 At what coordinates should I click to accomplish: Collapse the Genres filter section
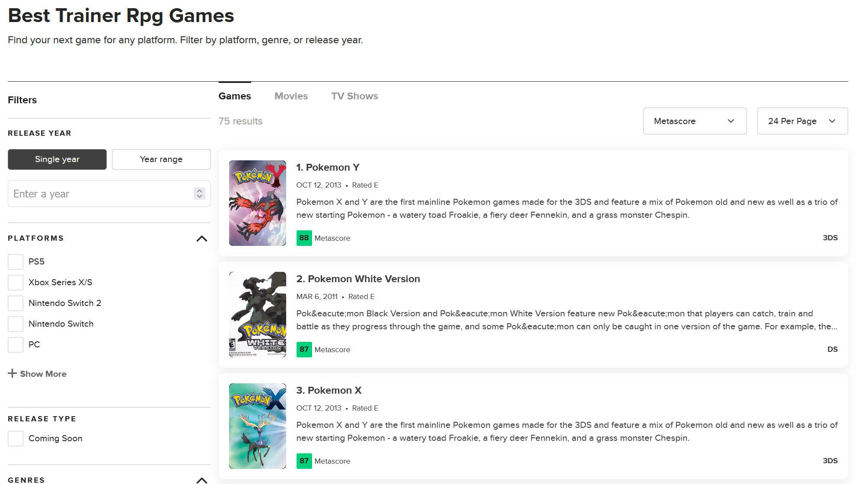[202, 480]
